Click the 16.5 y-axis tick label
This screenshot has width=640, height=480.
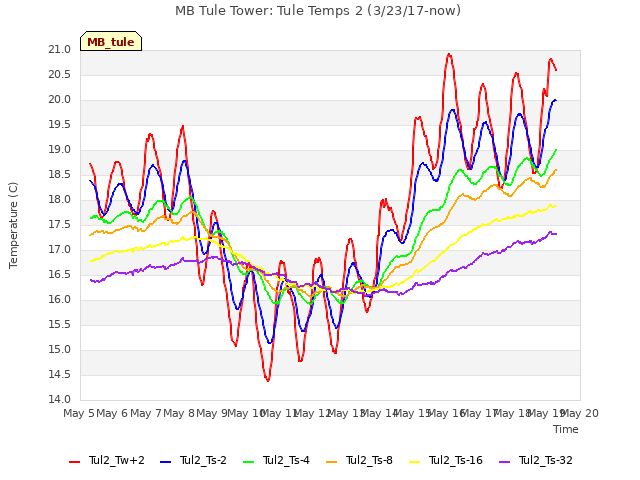coord(60,274)
